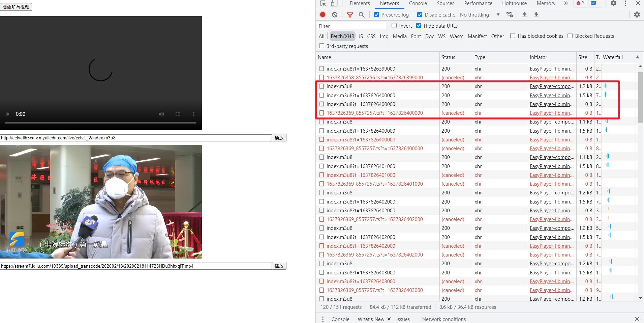Stop recording network log (red dot)
Screen dimensions: 644x323
click(323, 15)
